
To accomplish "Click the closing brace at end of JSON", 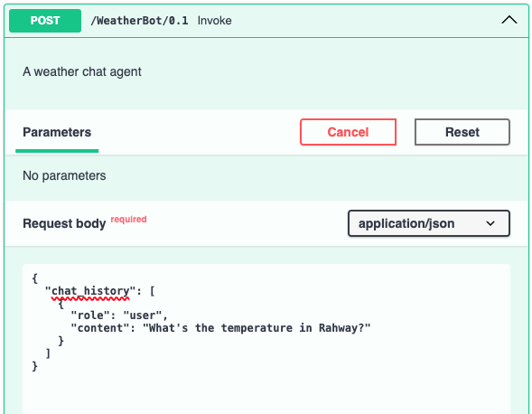I will click(34, 366).
